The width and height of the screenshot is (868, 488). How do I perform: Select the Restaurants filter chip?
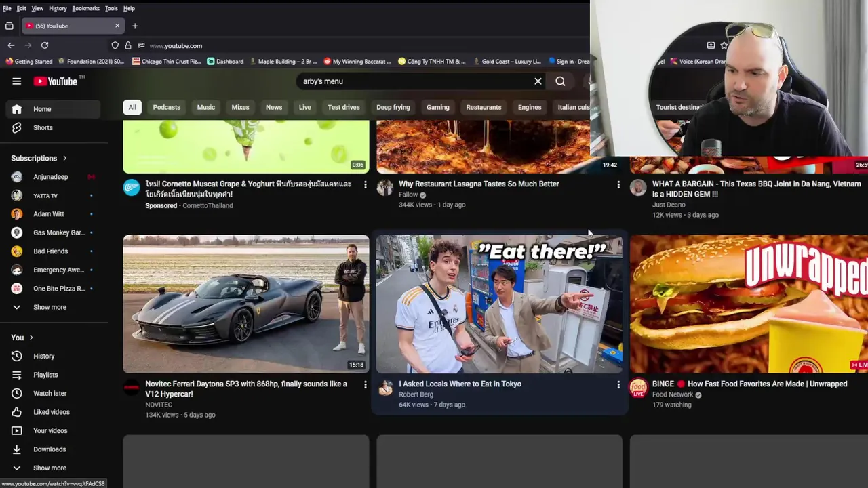[x=484, y=107]
